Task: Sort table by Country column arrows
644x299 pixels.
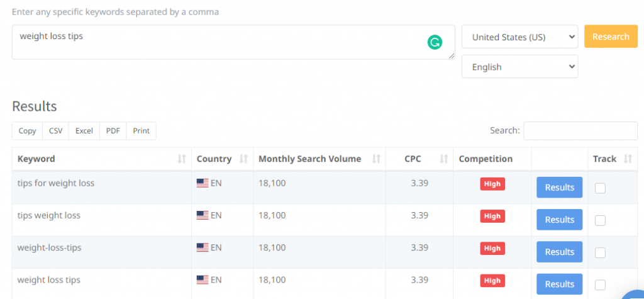Action: 243,159
